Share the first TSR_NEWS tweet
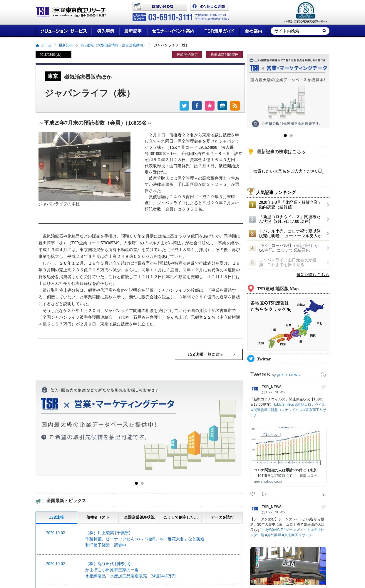Screen dimensions: 365x588 click(x=264, y=494)
